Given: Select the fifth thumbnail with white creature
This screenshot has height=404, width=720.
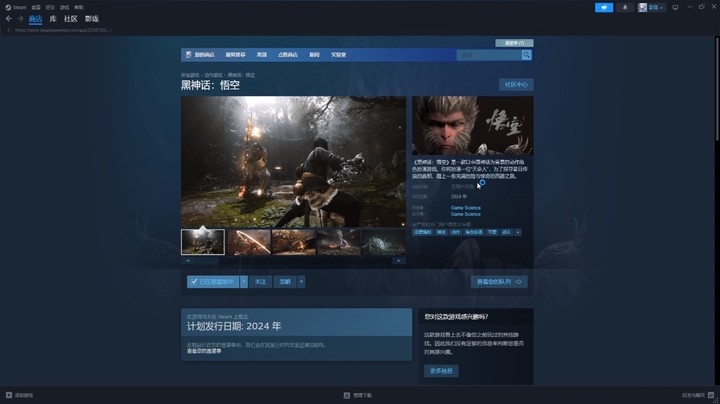Looking at the screenshot, I should coord(383,242).
